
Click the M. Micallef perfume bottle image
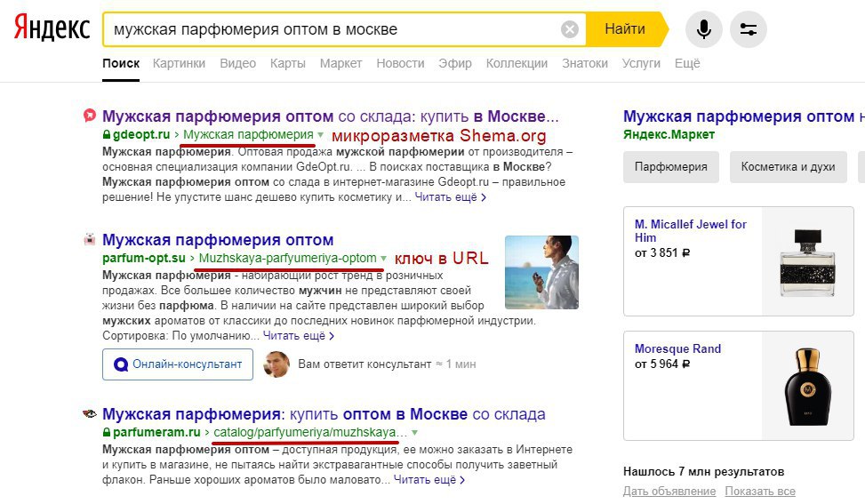(x=807, y=261)
